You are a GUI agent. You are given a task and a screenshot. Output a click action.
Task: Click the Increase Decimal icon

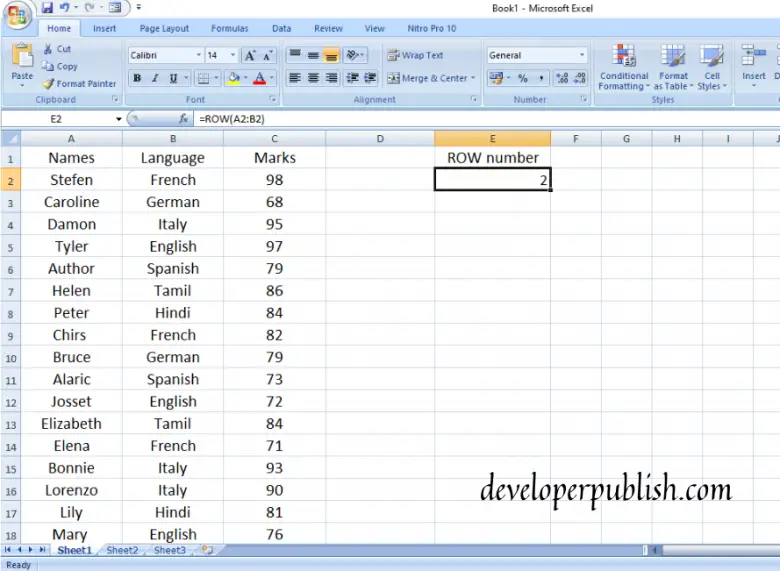tap(562, 78)
